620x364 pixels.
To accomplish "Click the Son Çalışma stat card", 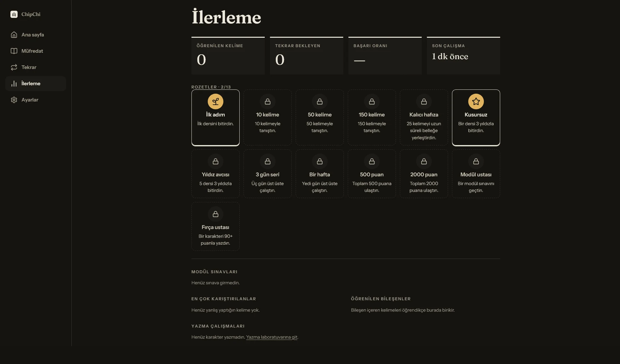I will point(463,56).
